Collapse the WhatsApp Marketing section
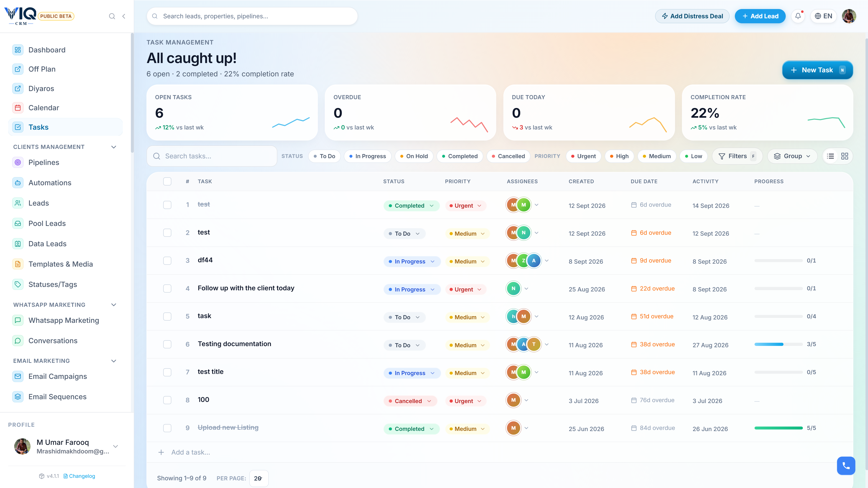 click(x=113, y=305)
